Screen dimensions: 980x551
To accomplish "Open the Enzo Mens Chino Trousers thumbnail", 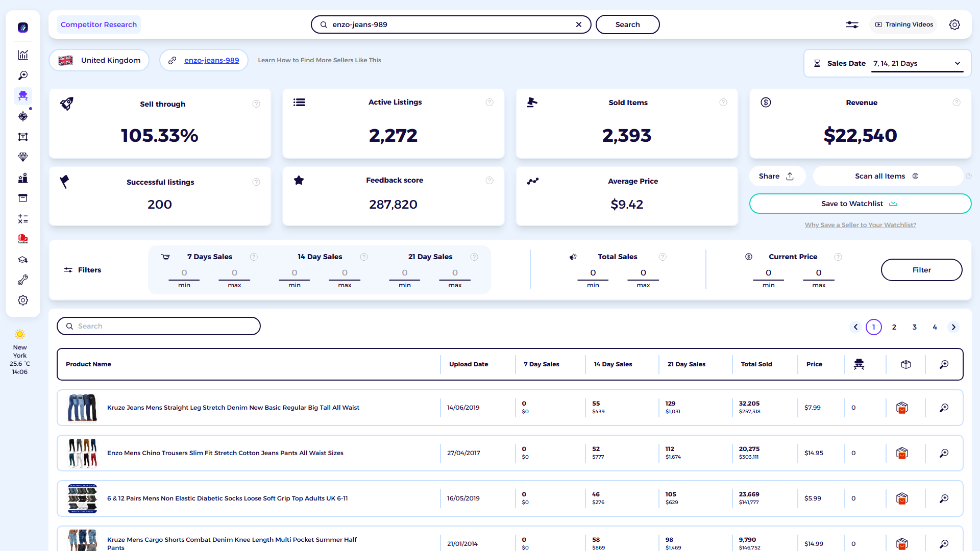I will (x=82, y=453).
